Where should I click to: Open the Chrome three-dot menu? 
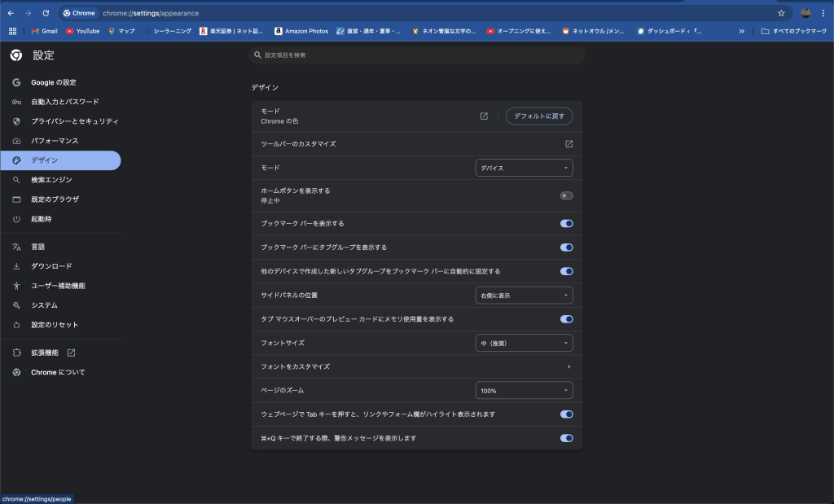[823, 13]
